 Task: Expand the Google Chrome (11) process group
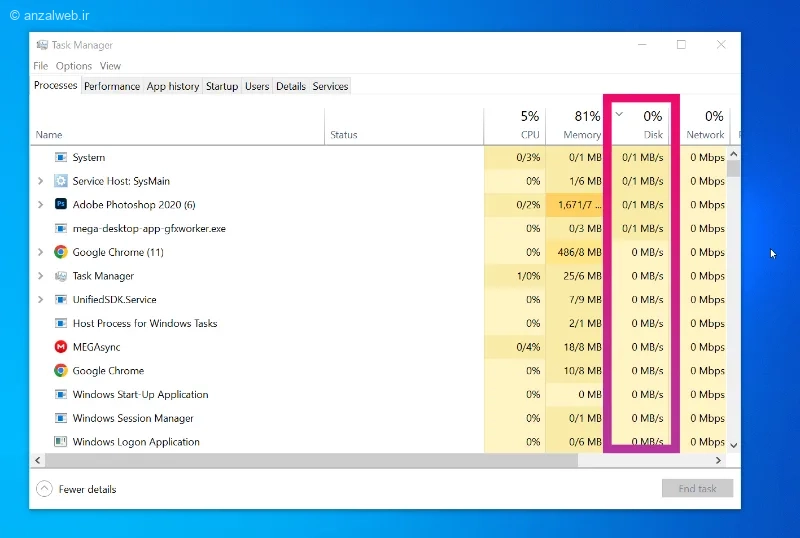click(40, 252)
